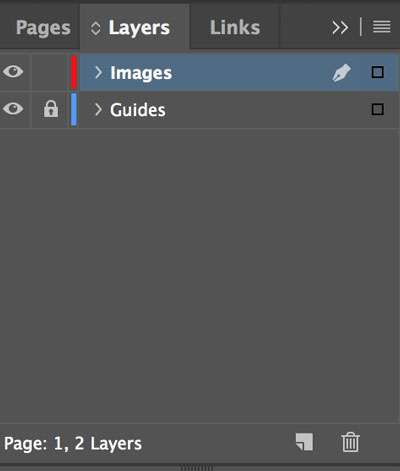Switch to the Links tab

click(x=235, y=27)
